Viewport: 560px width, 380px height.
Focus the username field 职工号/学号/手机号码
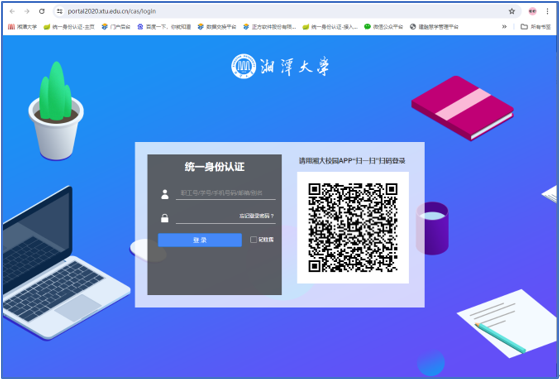(x=226, y=193)
